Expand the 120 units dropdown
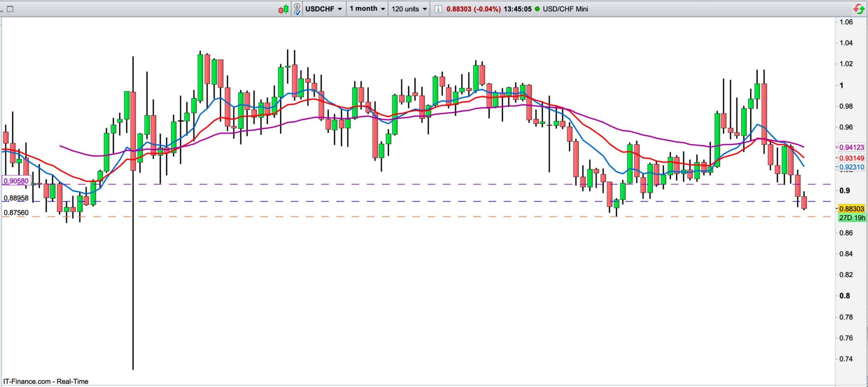This screenshot has width=868, height=387. pyautogui.click(x=409, y=9)
